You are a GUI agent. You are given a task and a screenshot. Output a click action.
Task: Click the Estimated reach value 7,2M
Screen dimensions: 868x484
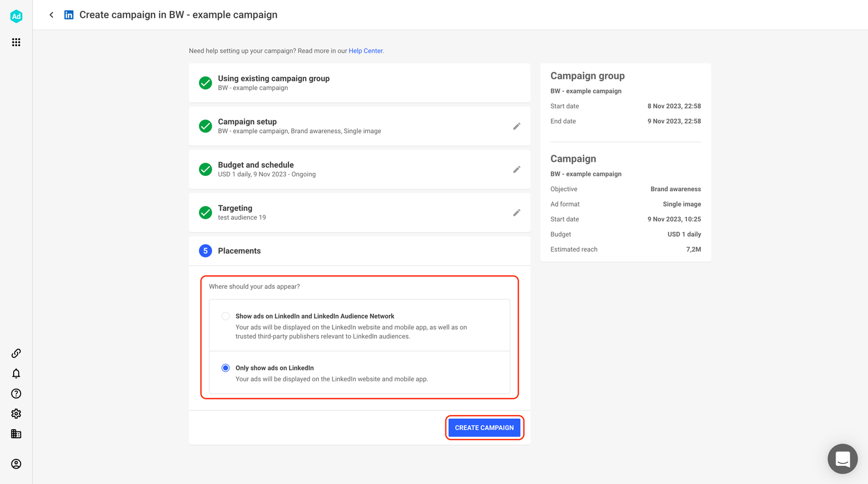(x=693, y=249)
